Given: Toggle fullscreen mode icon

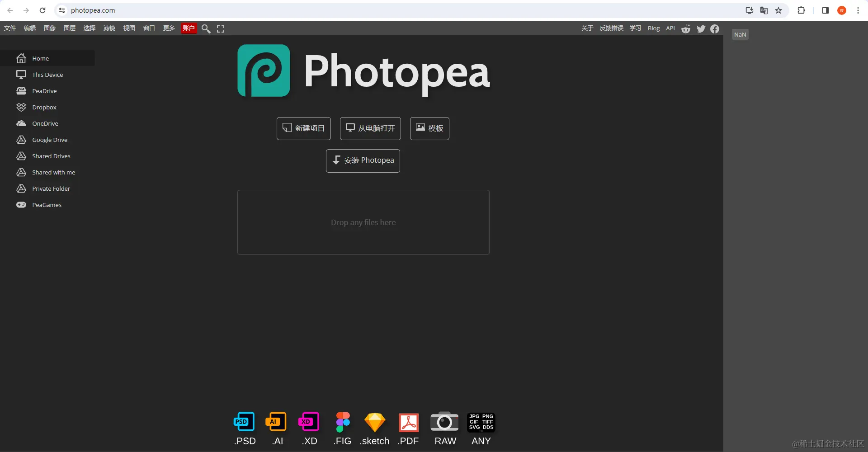Looking at the screenshot, I should pyautogui.click(x=221, y=28).
